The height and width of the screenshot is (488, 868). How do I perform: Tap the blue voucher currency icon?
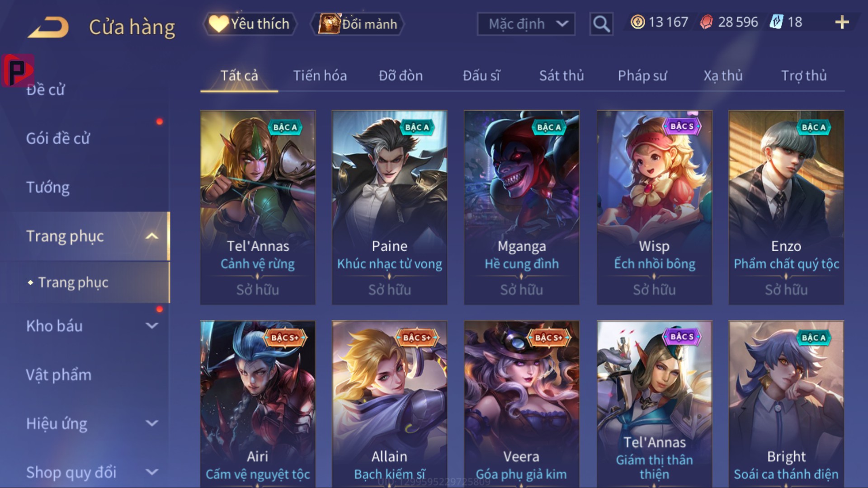pos(776,22)
